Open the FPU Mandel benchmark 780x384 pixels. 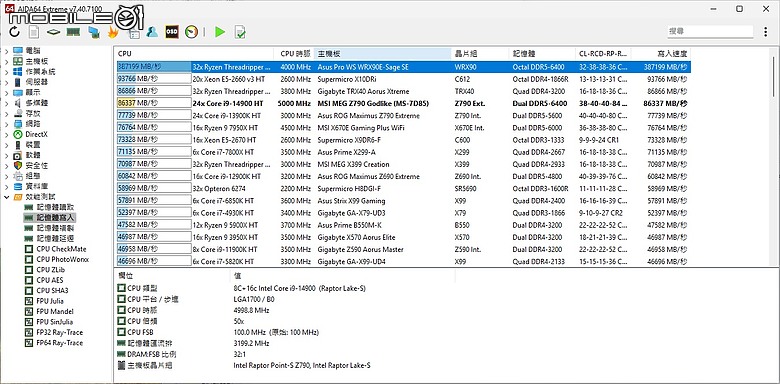[55, 311]
